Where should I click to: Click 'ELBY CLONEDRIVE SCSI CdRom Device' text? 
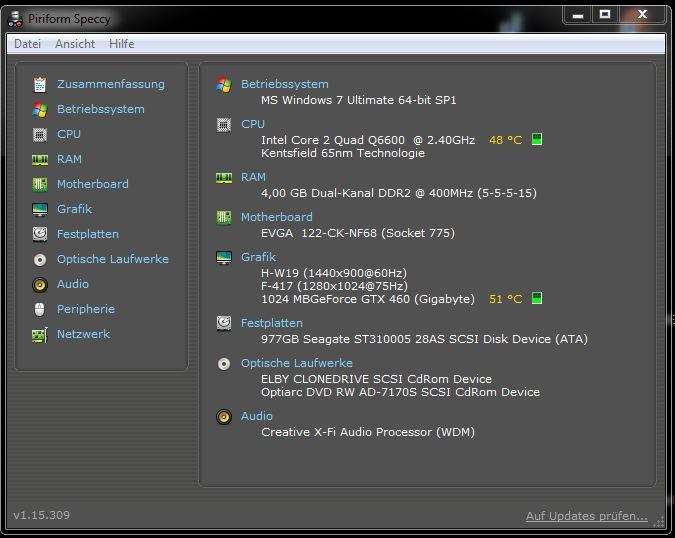(376, 379)
